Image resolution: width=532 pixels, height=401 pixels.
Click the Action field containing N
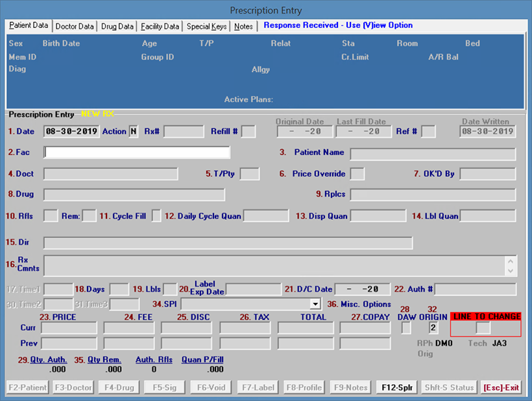coord(134,132)
